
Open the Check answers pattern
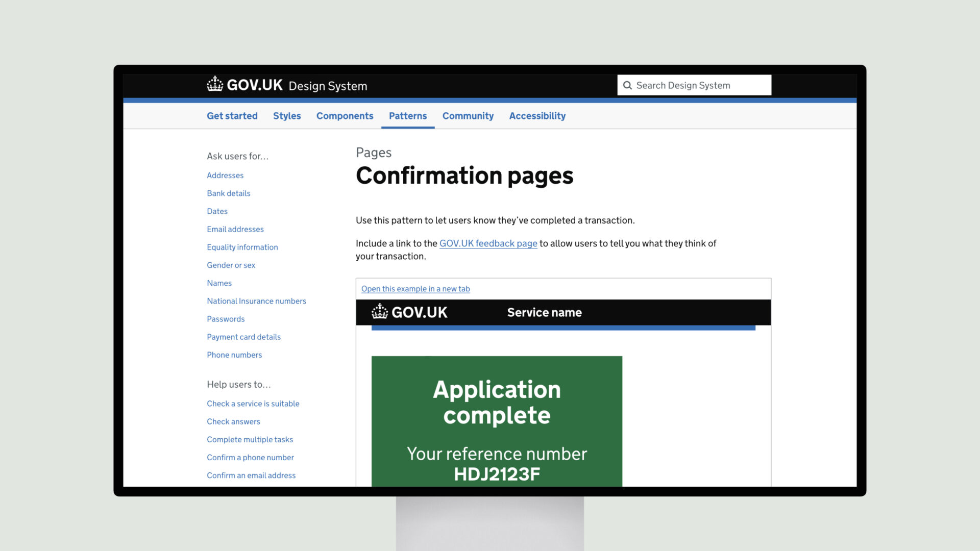point(234,421)
